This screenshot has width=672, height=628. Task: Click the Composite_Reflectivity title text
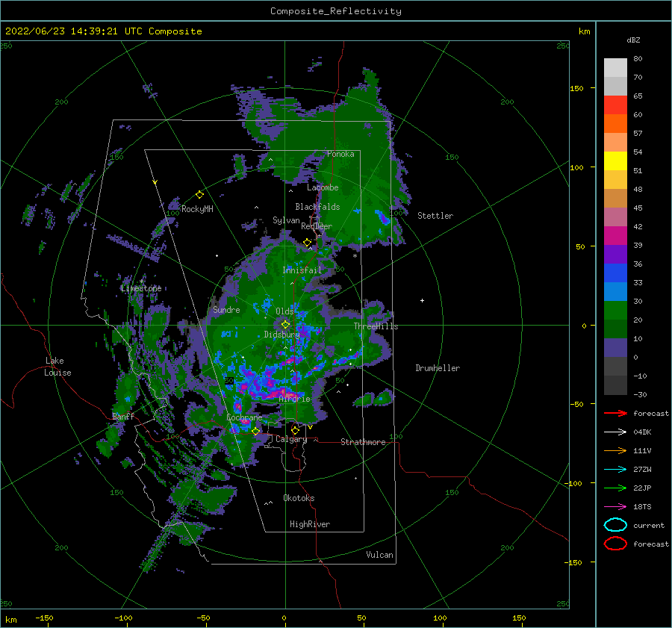336,11
